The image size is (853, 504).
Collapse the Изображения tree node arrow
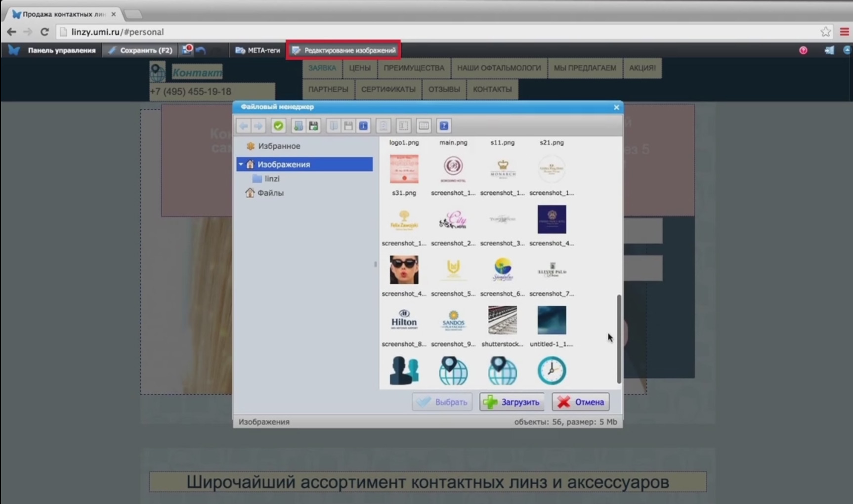[x=241, y=164]
